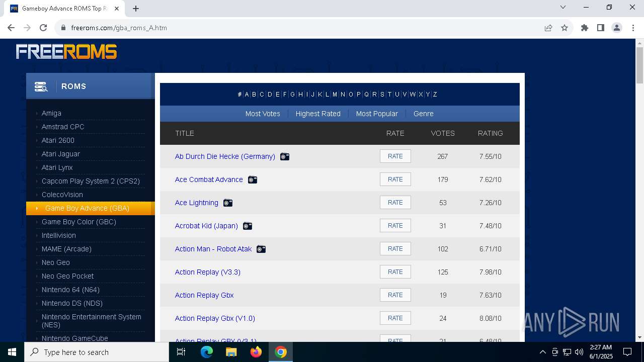
Task: Rate Ab Durch Die Hecke (Germany)
Action: click(x=395, y=156)
